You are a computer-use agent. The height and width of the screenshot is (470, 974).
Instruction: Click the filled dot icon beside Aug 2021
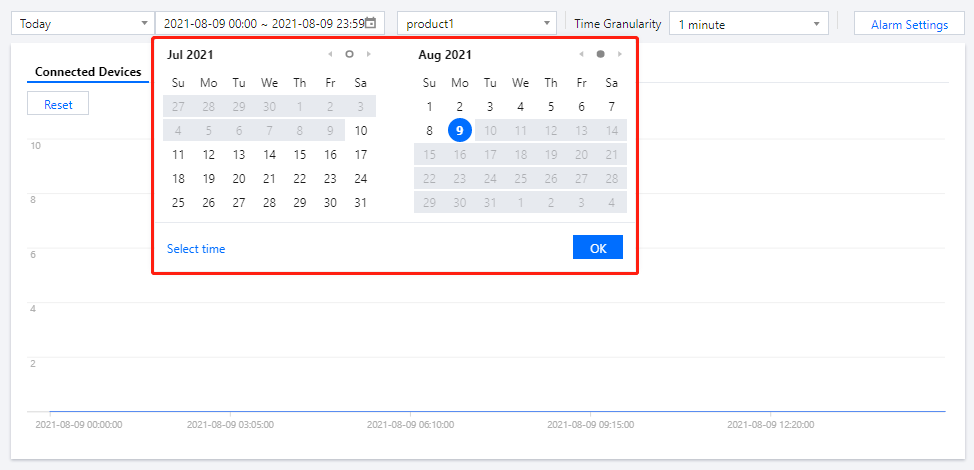click(600, 54)
